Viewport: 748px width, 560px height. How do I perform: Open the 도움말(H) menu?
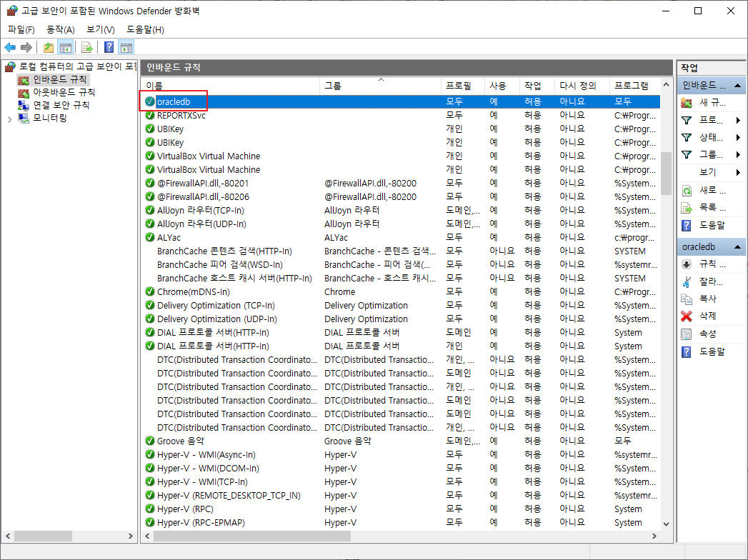[146, 29]
